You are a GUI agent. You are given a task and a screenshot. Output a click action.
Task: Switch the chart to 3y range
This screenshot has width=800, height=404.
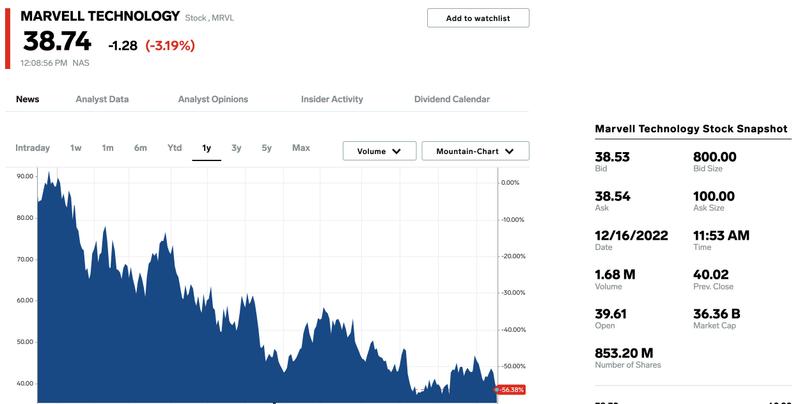coord(236,148)
